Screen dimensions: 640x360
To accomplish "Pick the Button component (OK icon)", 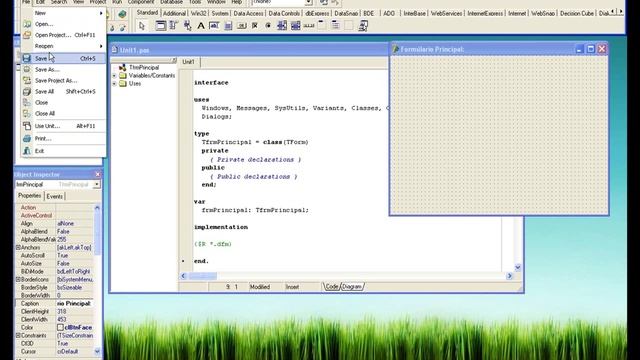I will click(241, 26).
